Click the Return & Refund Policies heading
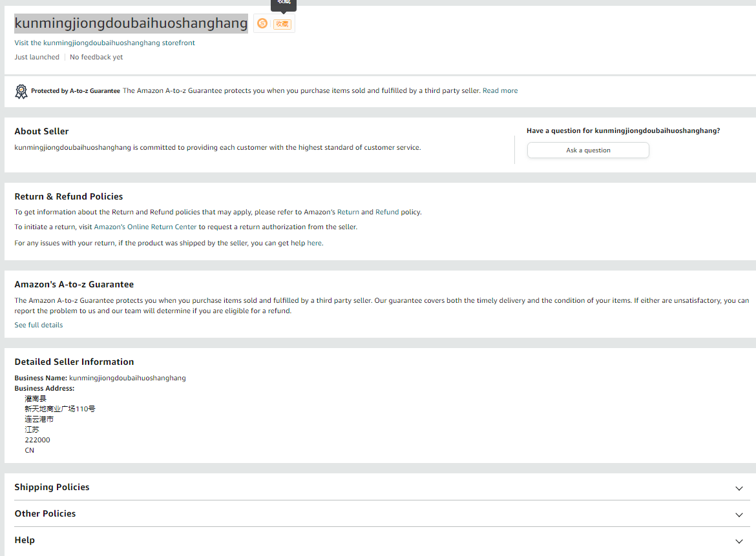This screenshot has width=756, height=556. click(68, 196)
